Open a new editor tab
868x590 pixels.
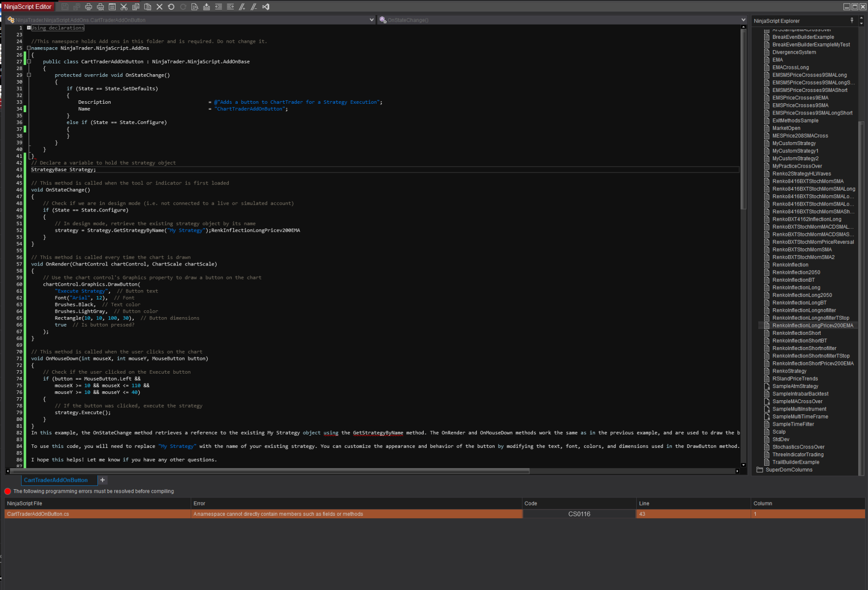click(x=103, y=480)
